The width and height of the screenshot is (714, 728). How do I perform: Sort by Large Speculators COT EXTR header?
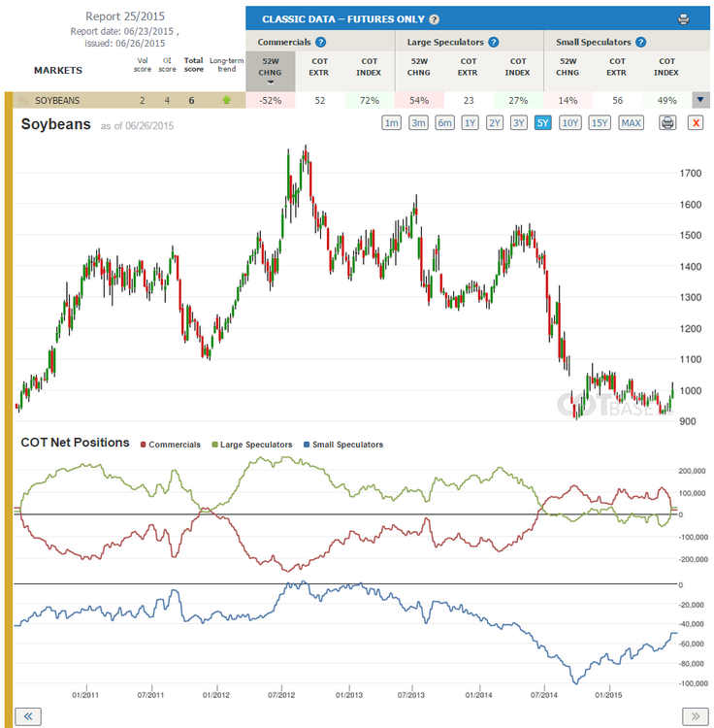[x=469, y=67]
